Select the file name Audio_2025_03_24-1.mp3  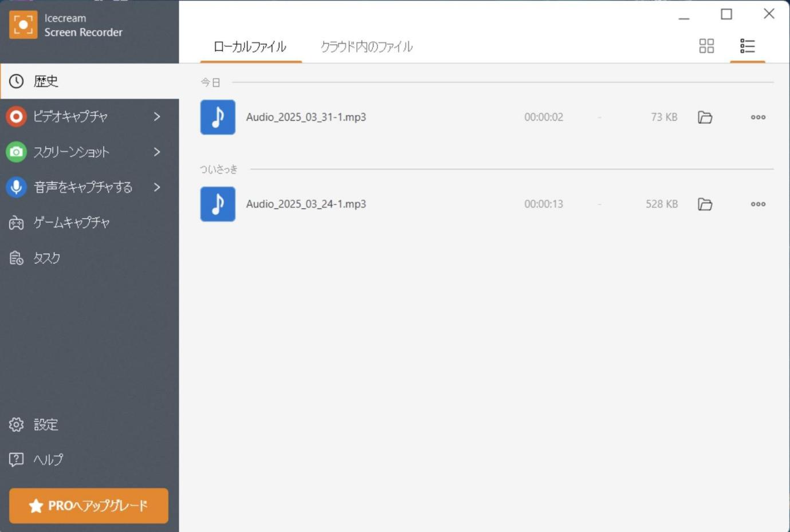tap(306, 204)
